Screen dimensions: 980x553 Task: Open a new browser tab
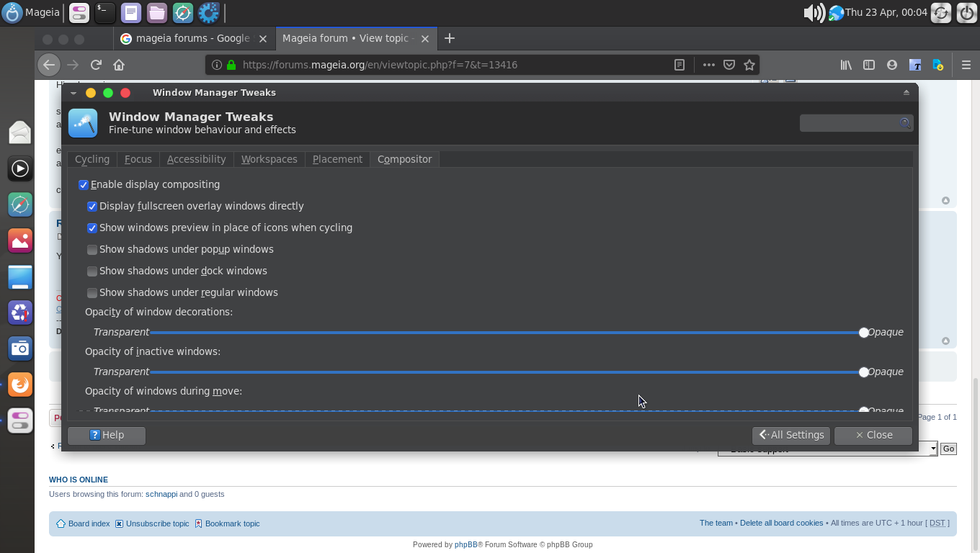(450, 38)
